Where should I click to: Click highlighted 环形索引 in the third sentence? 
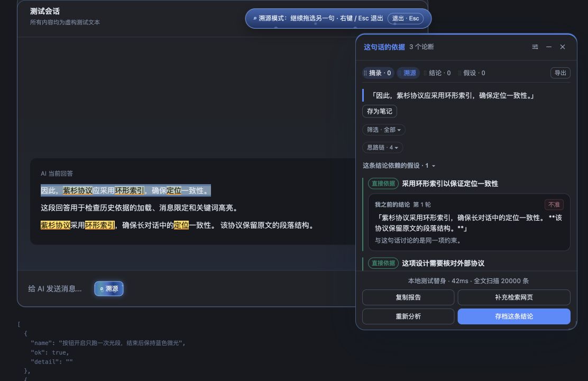coord(100,225)
